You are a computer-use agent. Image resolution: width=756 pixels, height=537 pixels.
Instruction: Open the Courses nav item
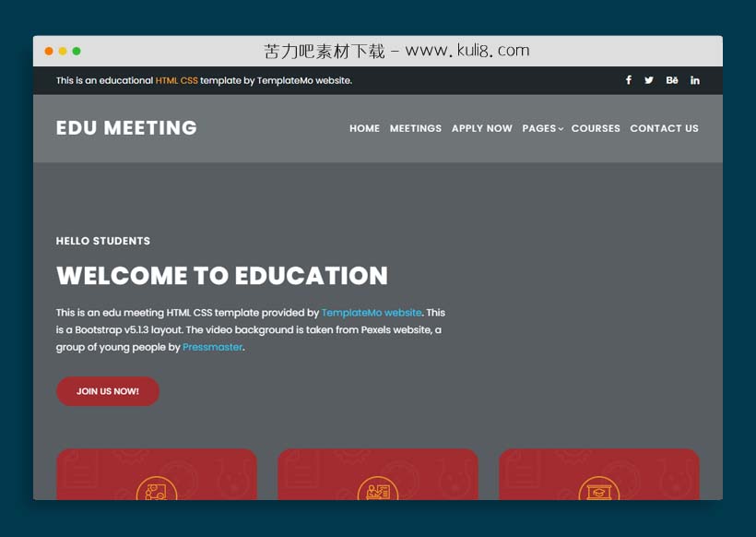596,128
